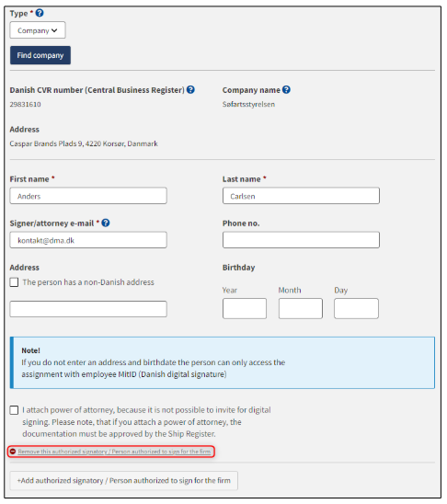This screenshot has width=447, height=504.
Task: Click the red remove icon for signatory
Action: coord(13,452)
